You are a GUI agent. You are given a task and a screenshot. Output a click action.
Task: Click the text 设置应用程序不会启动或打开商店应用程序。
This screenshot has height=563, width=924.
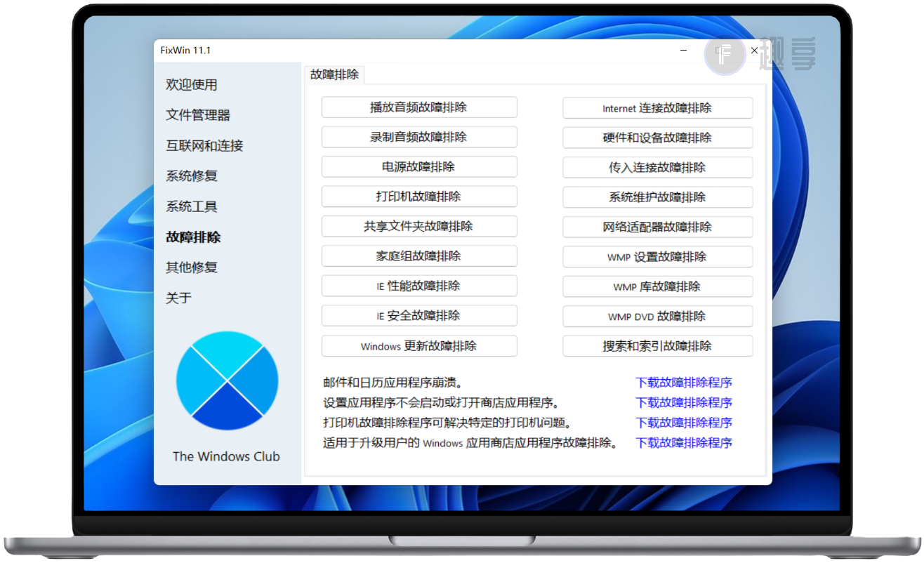[x=441, y=402]
